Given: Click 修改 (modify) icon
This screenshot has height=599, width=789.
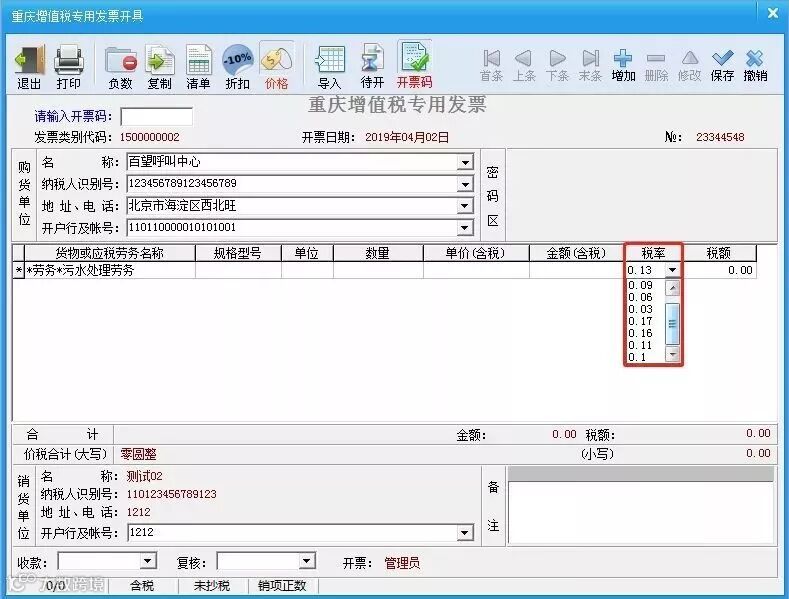Looking at the screenshot, I should click(x=689, y=66).
